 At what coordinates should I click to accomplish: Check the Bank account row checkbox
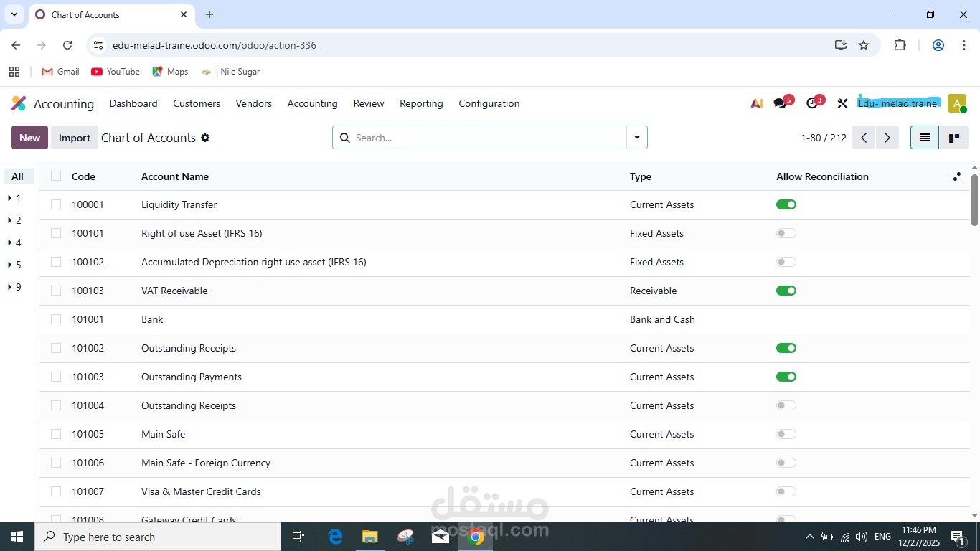(56, 319)
